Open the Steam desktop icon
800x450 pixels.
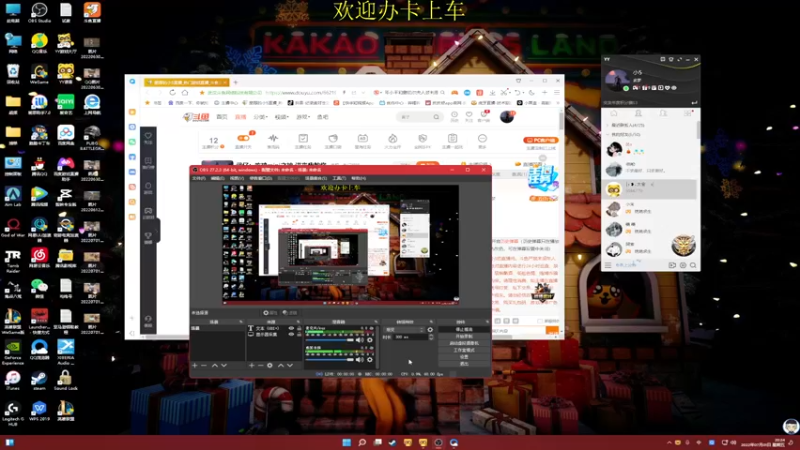tap(39, 380)
